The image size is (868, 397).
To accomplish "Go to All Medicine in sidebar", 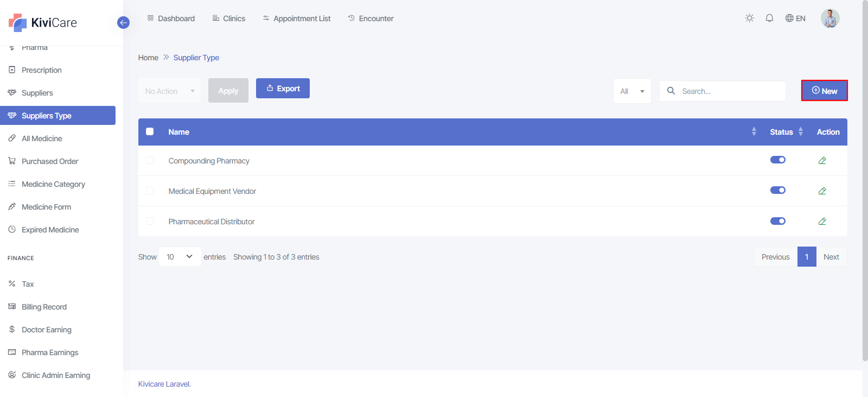I will 42,138.
